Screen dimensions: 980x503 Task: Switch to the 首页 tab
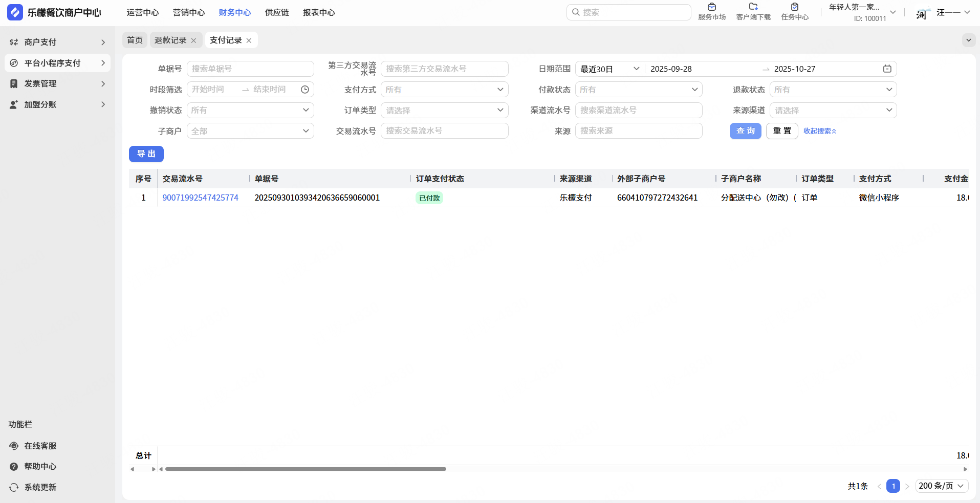(135, 40)
